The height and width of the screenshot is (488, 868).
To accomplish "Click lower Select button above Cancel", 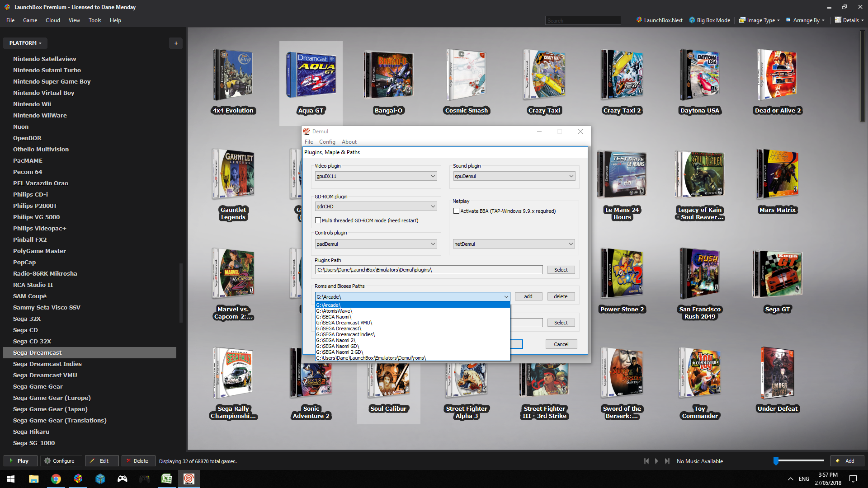I will pos(561,323).
